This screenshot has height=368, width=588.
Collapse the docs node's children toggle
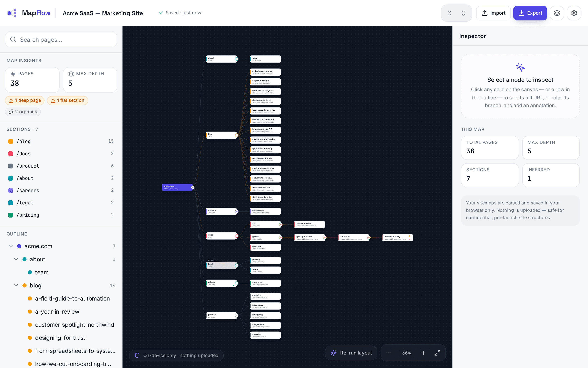click(237, 236)
